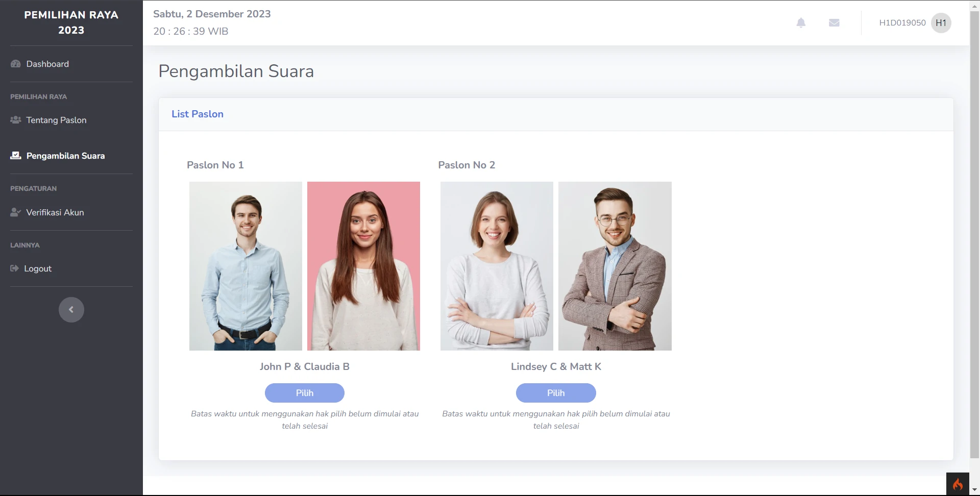Click the Tentang Paslon group icon

click(16, 120)
